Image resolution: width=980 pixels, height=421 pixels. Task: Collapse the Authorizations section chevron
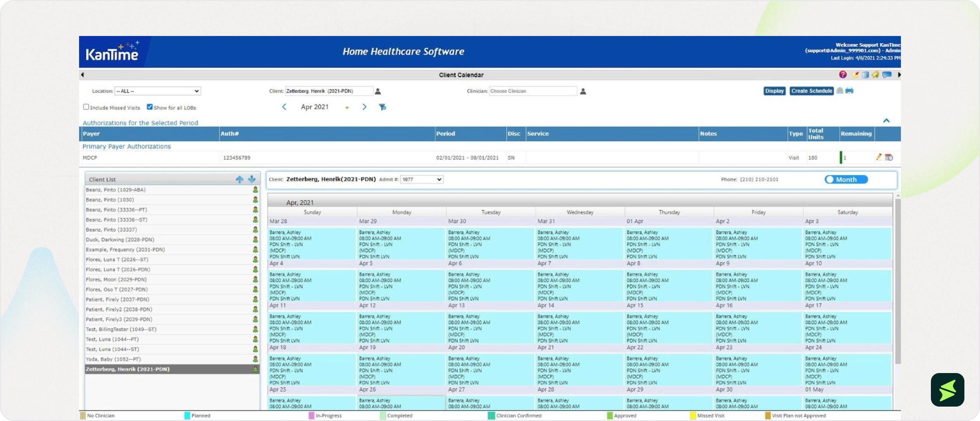tap(886, 120)
